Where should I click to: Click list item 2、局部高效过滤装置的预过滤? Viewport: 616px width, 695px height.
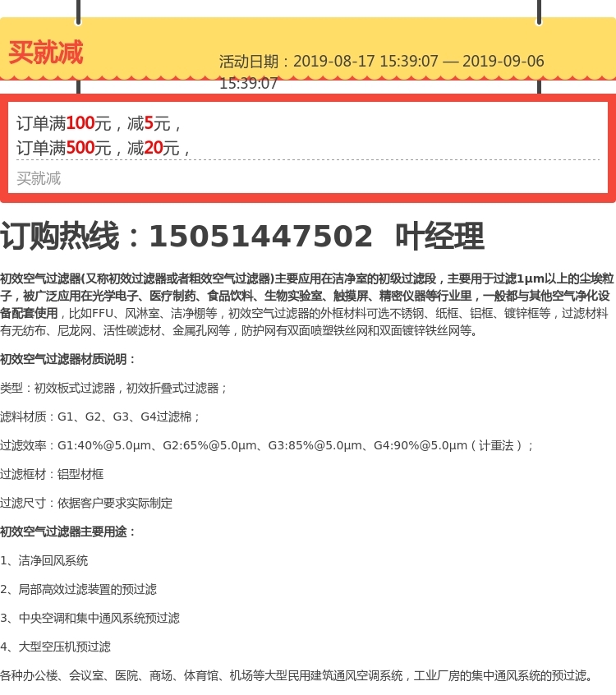[79, 589]
